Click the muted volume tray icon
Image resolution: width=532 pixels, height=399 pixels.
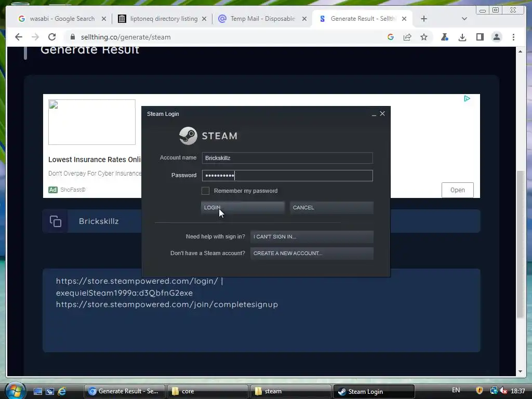(x=503, y=391)
